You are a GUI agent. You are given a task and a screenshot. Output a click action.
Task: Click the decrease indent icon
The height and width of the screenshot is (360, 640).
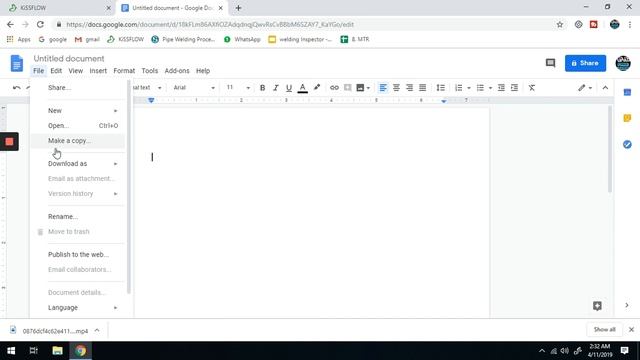pyautogui.click(x=501, y=88)
